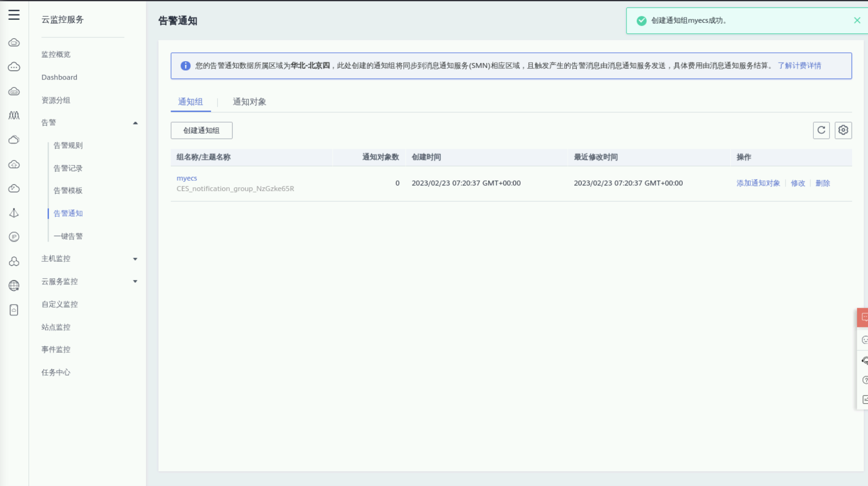
Task: Click 删除 for the myecs group
Action: [x=823, y=183]
